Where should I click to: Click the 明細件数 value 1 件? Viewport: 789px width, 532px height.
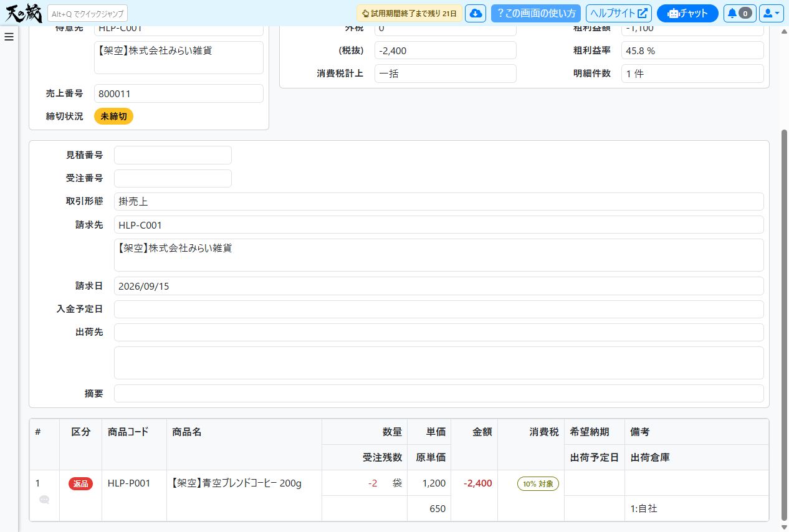pos(692,74)
